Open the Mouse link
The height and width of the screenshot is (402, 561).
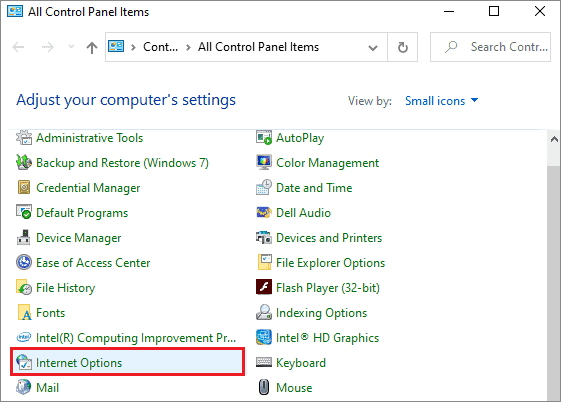click(x=294, y=388)
